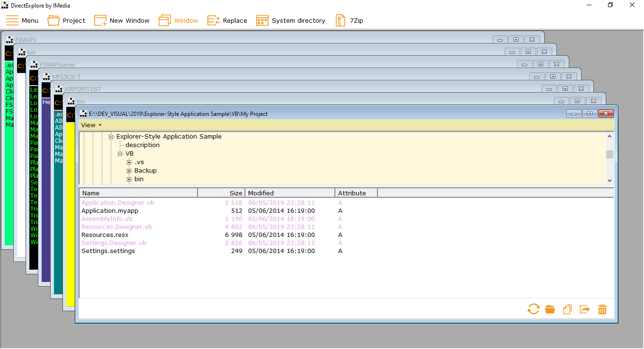Image resolution: width=644 pixels, height=349 pixels.
Task: Select the Resources.resx file
Action: [x=105, y=235]
